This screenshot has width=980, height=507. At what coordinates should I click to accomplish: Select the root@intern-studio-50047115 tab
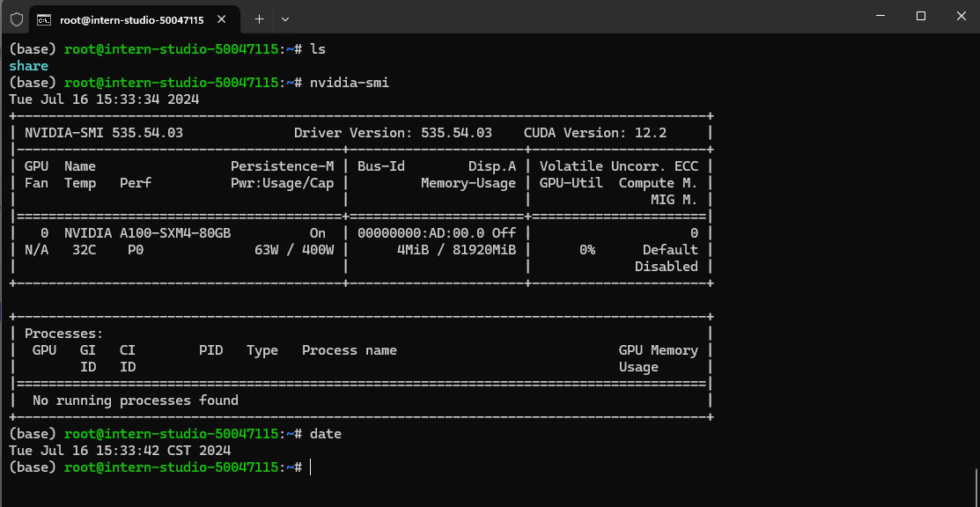(135, 19)
